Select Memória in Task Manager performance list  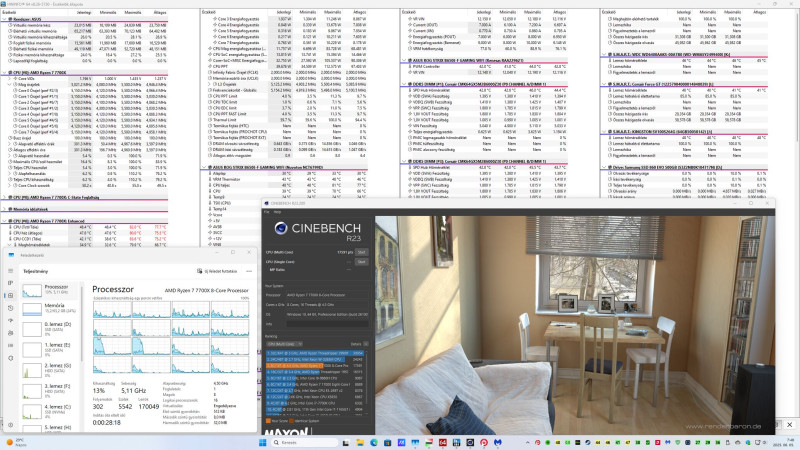click(x=49, y=308)
